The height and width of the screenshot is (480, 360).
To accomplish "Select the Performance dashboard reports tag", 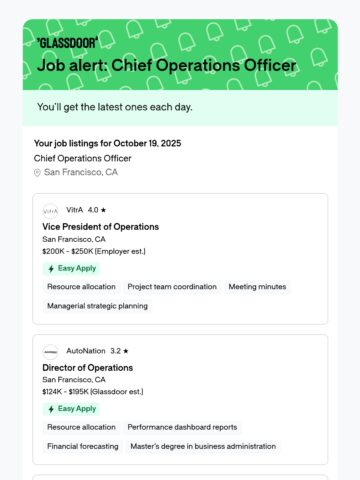I will [182, 427].
